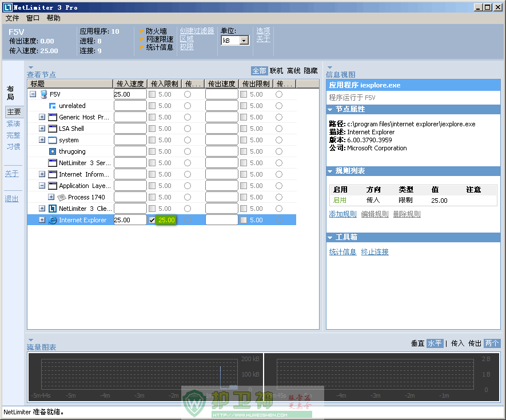506x420 pixels.
Task: Click the thrugoing traffic icon
Action: 53,151
